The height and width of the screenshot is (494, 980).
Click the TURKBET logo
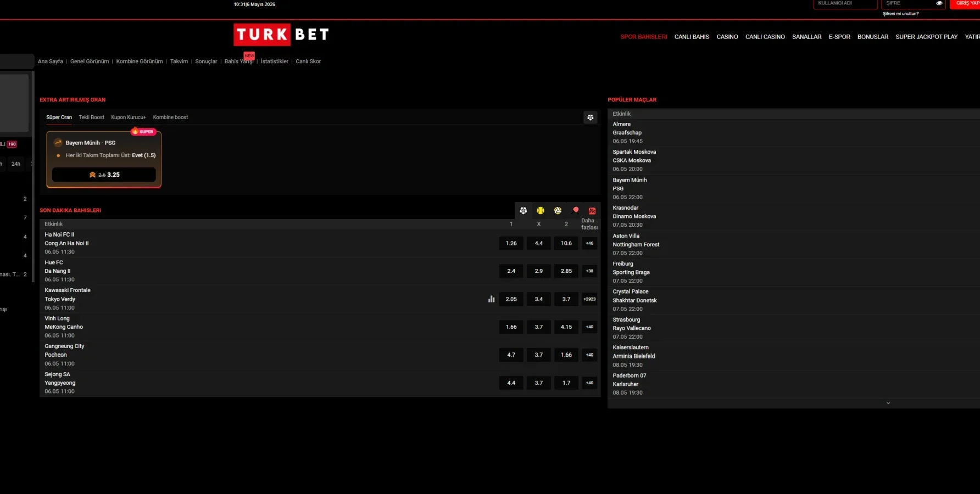281,35
